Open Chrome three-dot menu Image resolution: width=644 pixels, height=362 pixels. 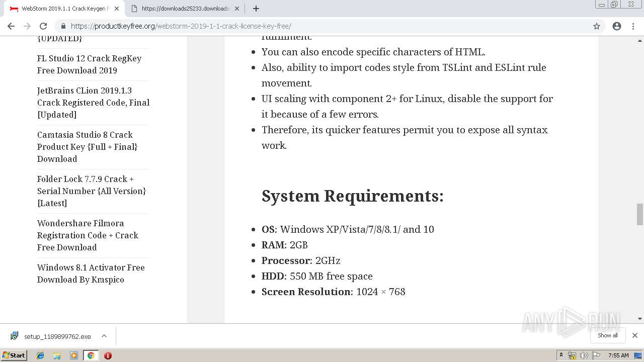pos(633,26)
